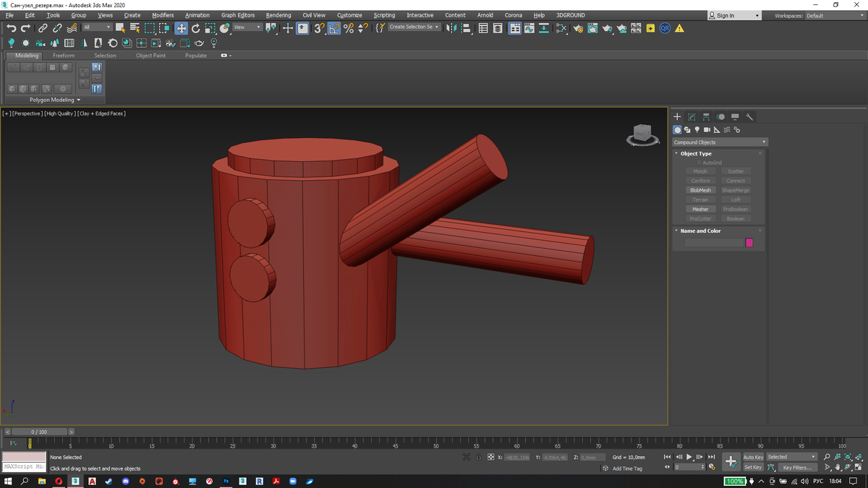Screen dimensions: 868x488
Task: Switch to Cameras create category
Action: tap(707, 130)
